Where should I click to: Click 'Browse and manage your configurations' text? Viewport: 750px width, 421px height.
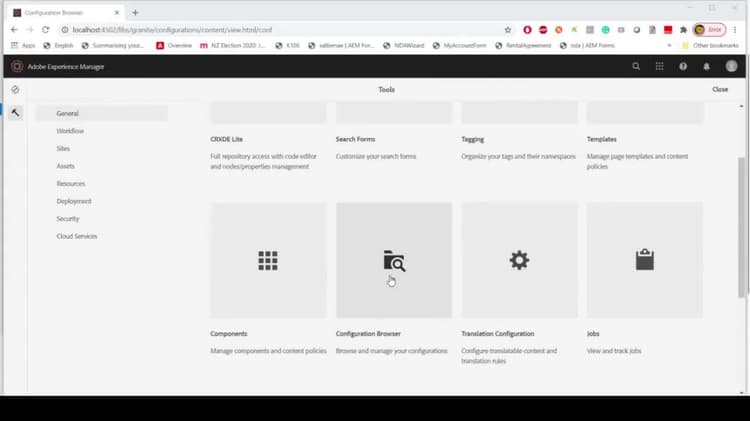point(392,351)
